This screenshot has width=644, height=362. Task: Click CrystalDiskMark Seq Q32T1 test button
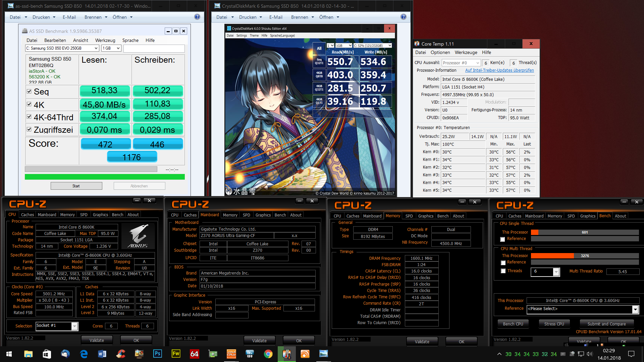tap(319, 62)
